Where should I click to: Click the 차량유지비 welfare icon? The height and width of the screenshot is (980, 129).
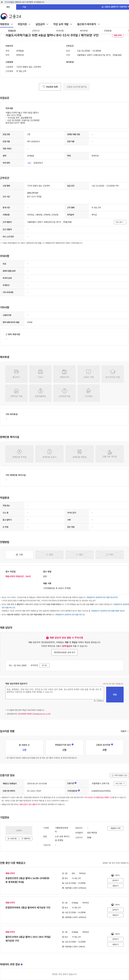(x=64, y=374)
